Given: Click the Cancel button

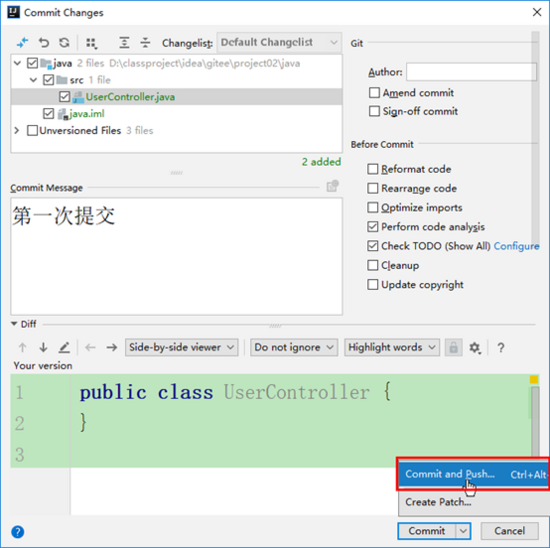Looking at the screenshot, I should coord(509,531).
